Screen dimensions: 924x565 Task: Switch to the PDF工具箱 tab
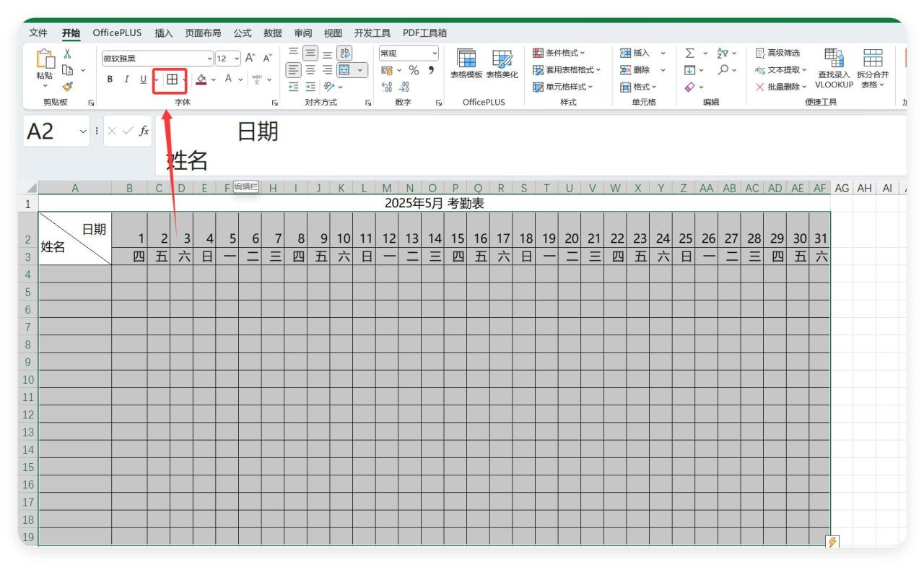click(424, 33)
